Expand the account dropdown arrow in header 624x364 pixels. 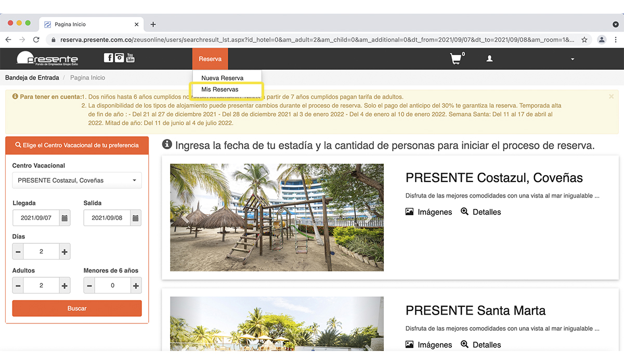(x=573, y=59)
